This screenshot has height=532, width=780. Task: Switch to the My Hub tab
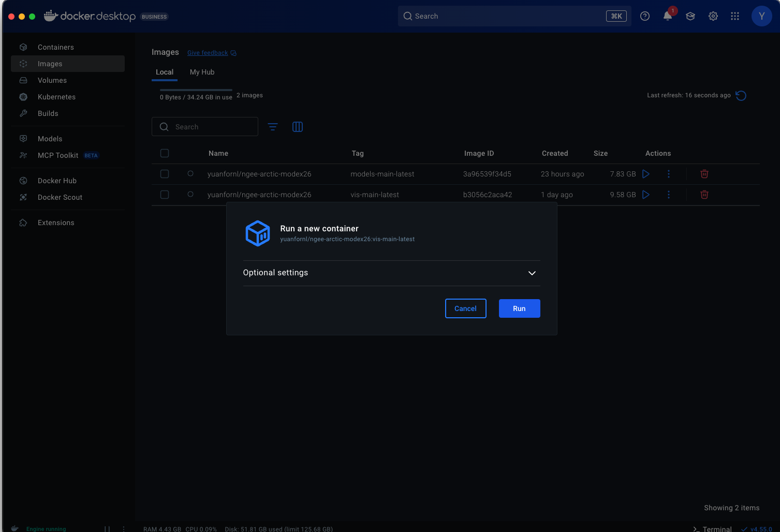202,72
